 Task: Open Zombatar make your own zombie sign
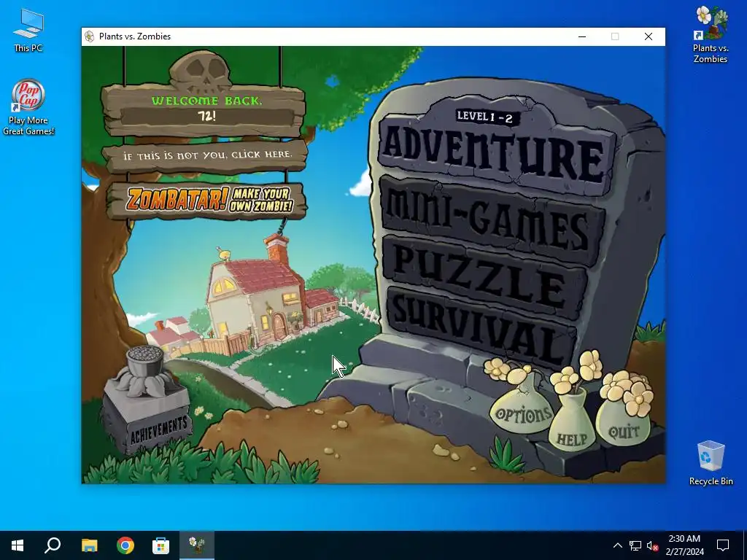point(208,200)
